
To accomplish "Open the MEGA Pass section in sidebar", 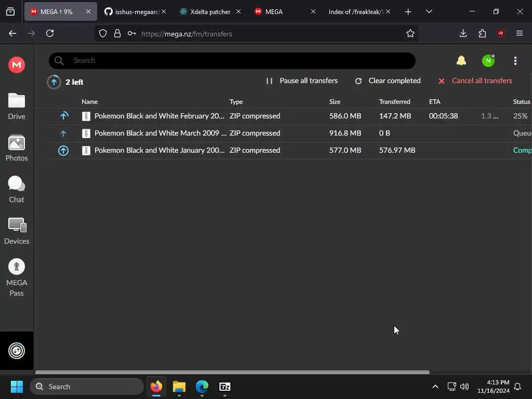I will click(17, 277).
